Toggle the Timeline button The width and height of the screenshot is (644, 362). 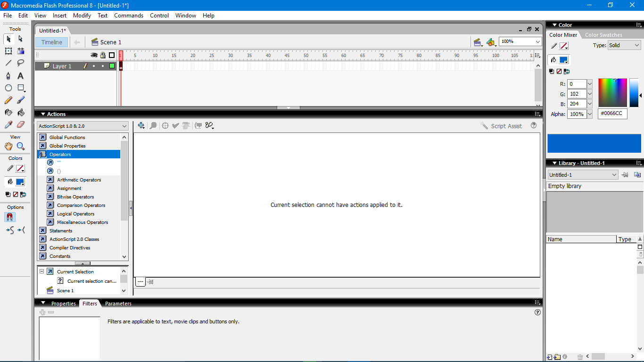click(52, 42)
